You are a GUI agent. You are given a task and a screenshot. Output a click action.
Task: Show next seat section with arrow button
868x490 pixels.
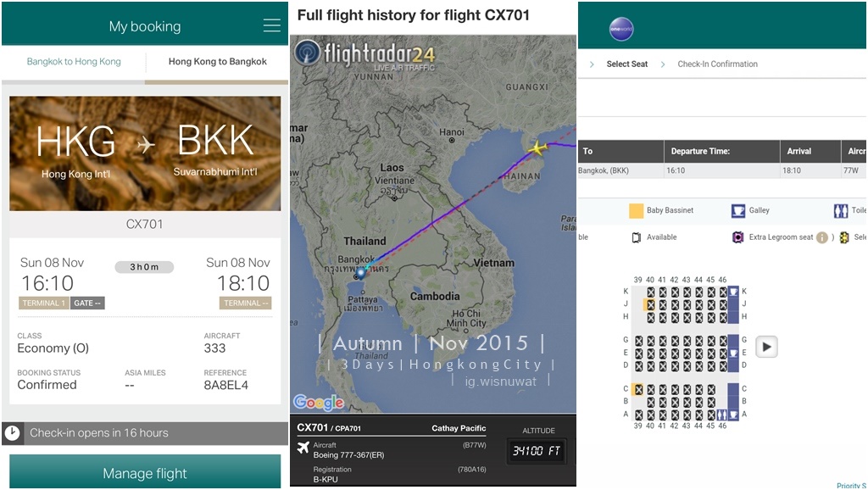point(766,347)
